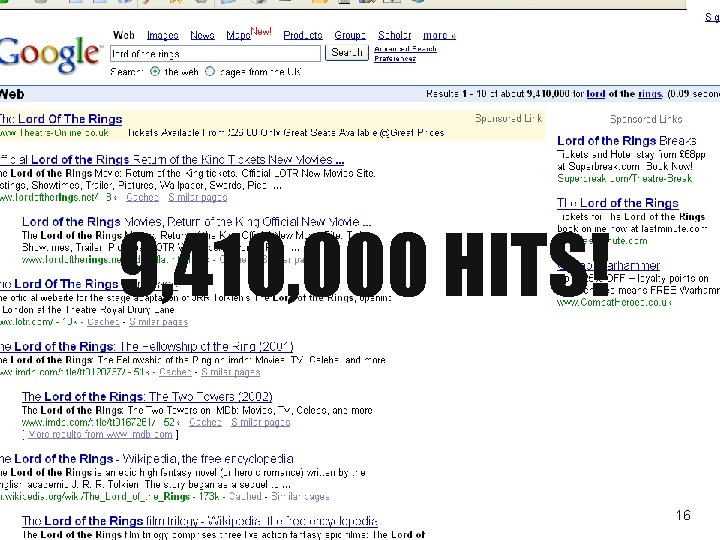720x540 pixels.
Task: Open Cached link for Wikipedia result
Action: 245,496
